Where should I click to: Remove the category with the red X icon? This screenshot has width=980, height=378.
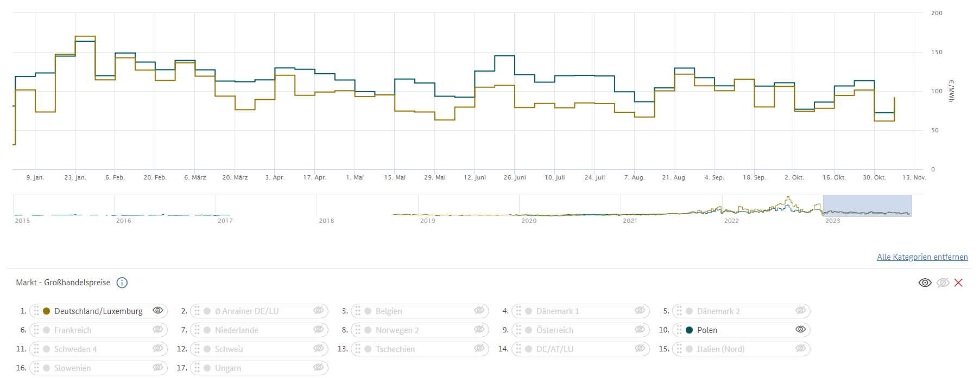tap(958, 283)
